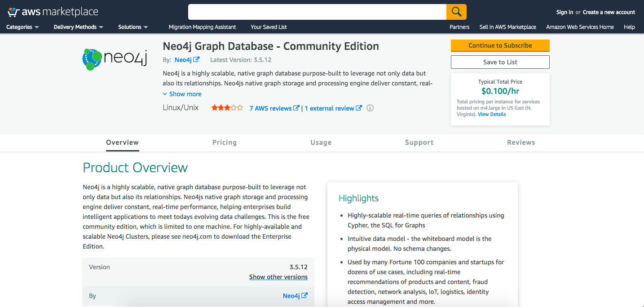Go to Amazon Web Services Home

click(580, 27)
